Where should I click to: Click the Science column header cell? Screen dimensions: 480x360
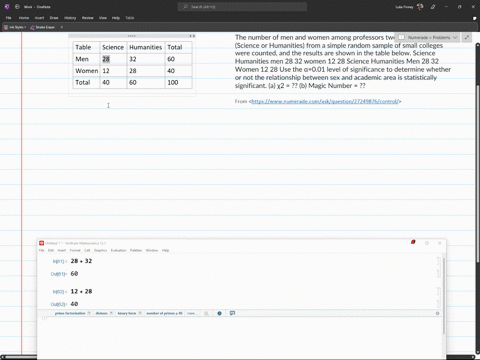(x=113, y=47)
